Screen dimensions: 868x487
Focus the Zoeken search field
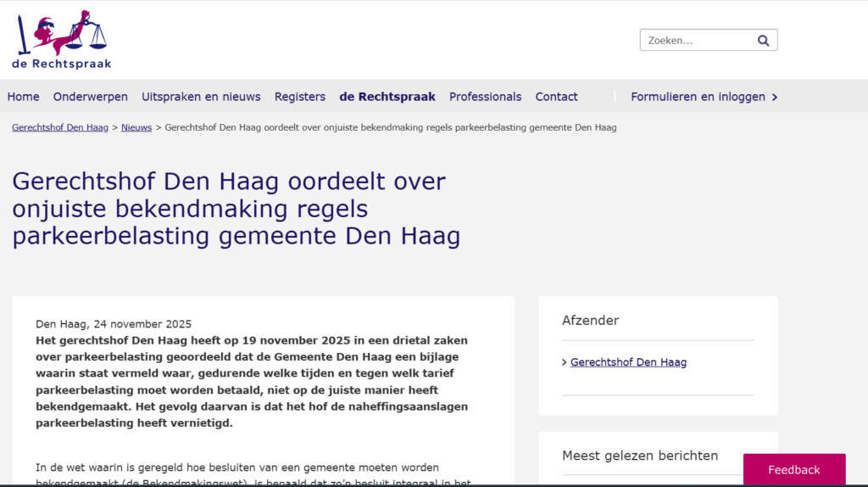(x=695, y=40)
